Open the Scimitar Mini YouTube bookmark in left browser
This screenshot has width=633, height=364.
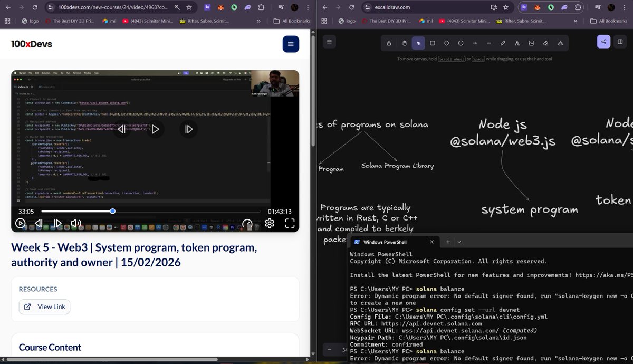coord(148,21)
